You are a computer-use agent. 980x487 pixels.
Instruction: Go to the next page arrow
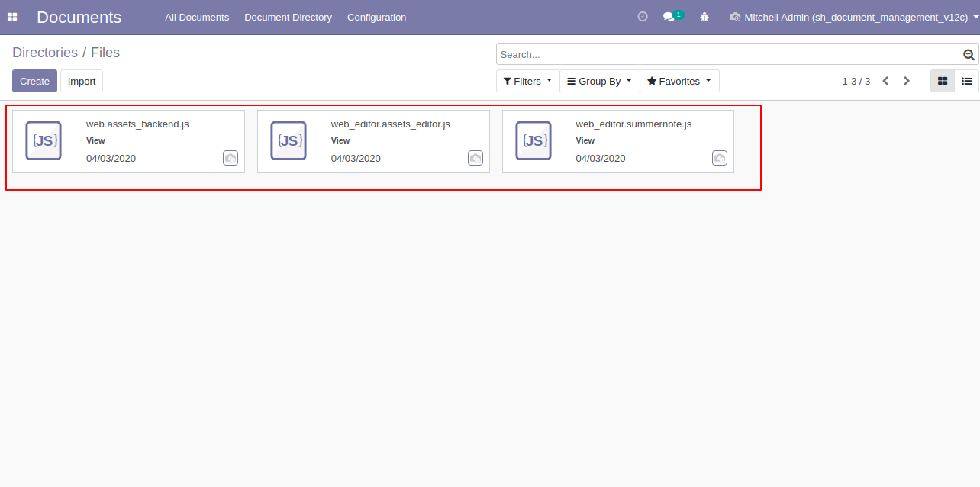[x=907, y=81]
